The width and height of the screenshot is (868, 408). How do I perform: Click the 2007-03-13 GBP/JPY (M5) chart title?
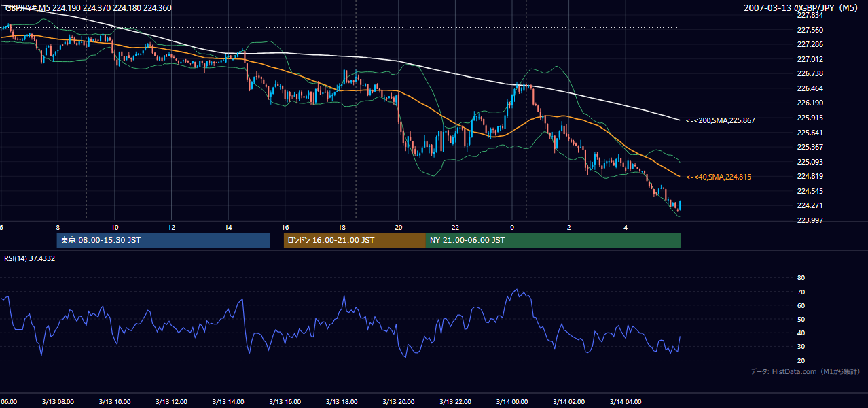tap(802, 8)
